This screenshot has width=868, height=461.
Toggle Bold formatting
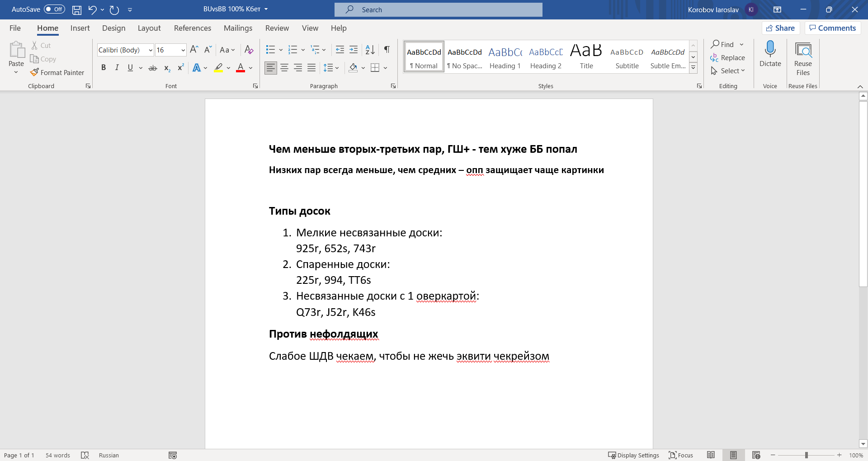[104, 68]
